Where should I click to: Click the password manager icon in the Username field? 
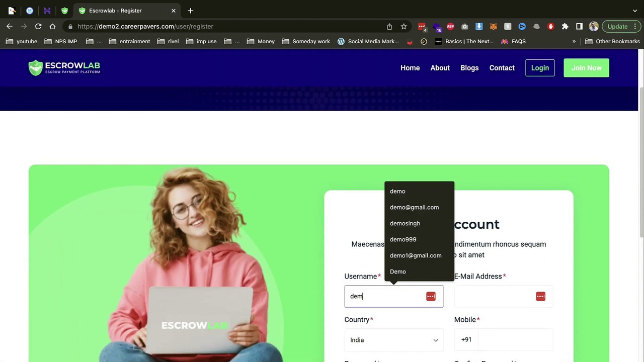tap(431, 297)
